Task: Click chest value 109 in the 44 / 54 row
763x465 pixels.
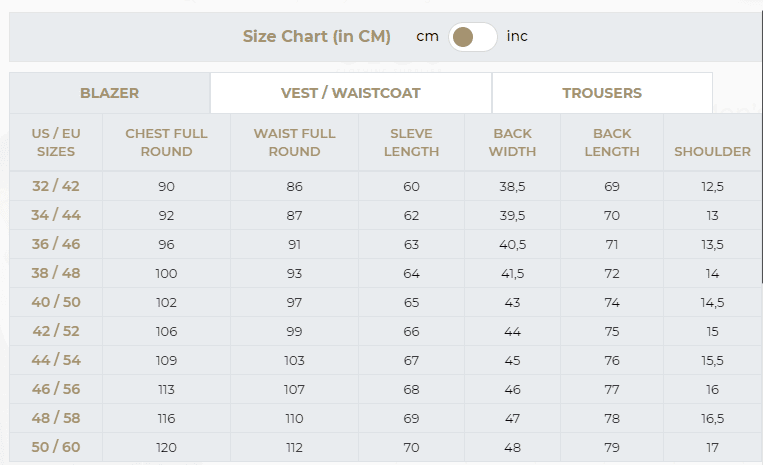Action: pyautogui.click(x=166, y=360)
